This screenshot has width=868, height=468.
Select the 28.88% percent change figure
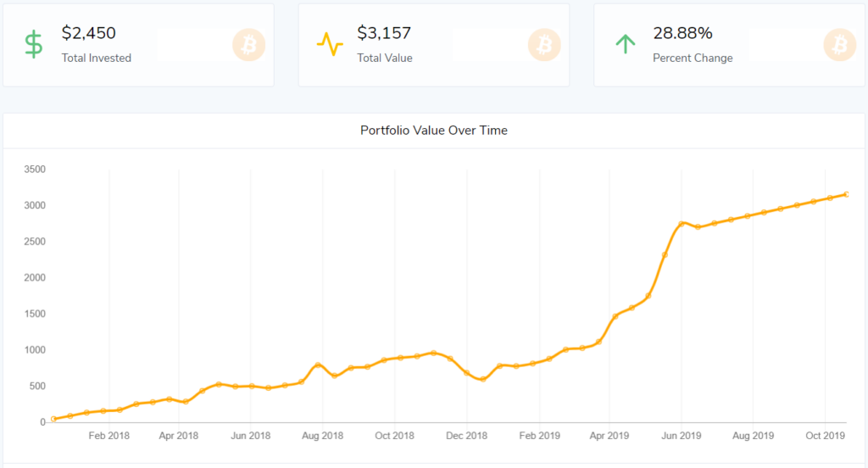(x=682, y=33)
